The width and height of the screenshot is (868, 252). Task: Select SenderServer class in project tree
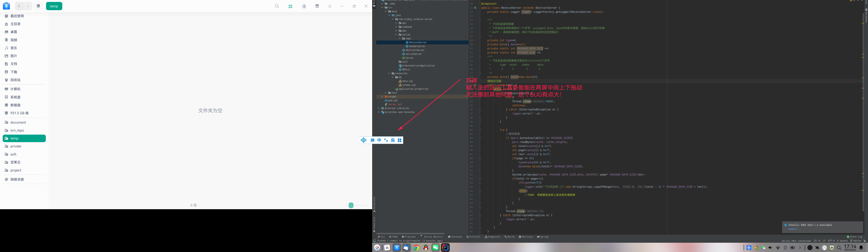point(417,46)
